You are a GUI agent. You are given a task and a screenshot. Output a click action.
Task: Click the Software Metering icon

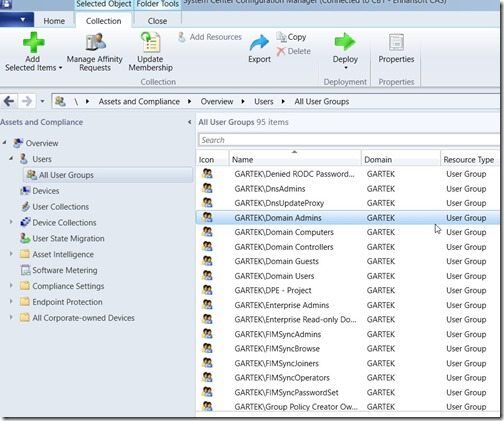click(25, 270)
